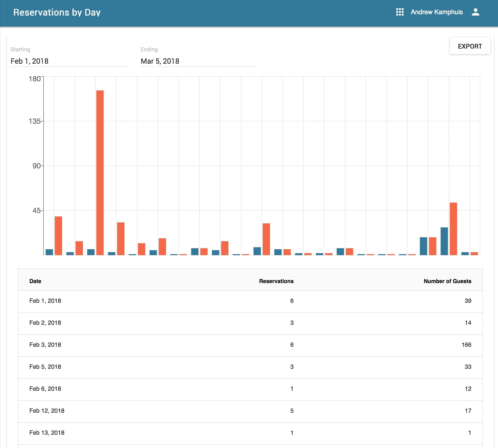
Task: Click the EXPORT button
Action: [x=470, y=46]
